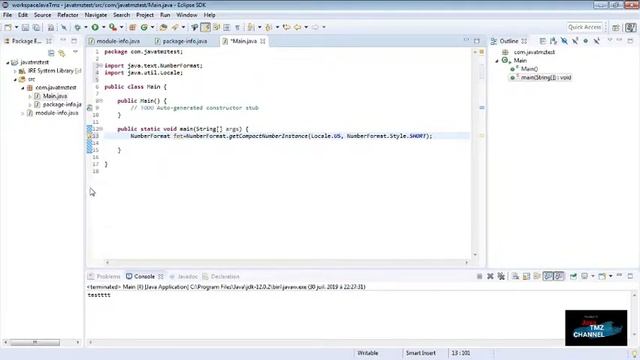Click the Run Last Tool external tools icon
640x360 pixels.
click(x=113, y=27)
